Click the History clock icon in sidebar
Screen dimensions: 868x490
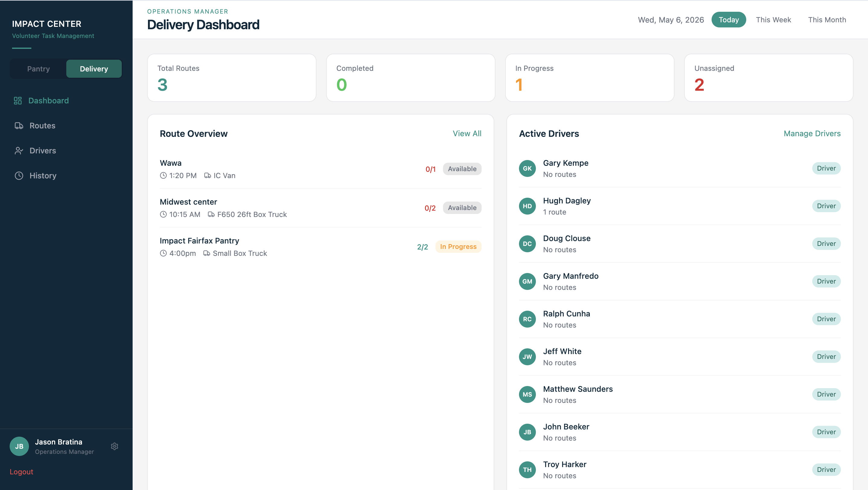[19, 176]
